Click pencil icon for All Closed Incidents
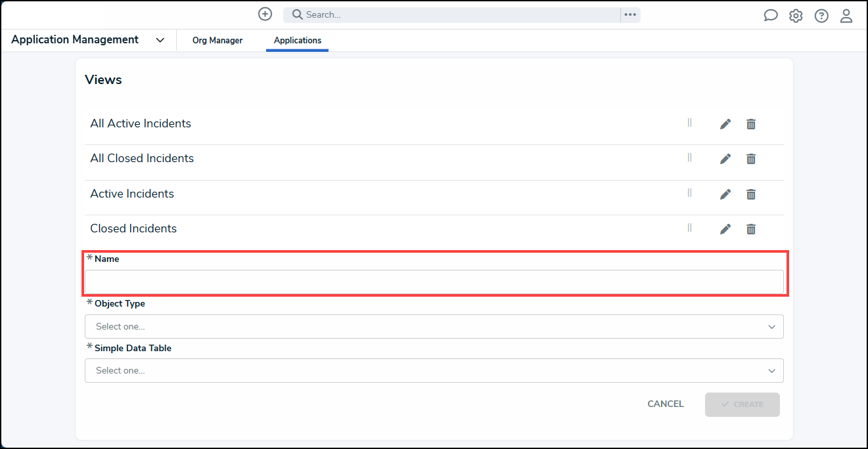Viewport: 868px width, 449px height. (725, 159)
